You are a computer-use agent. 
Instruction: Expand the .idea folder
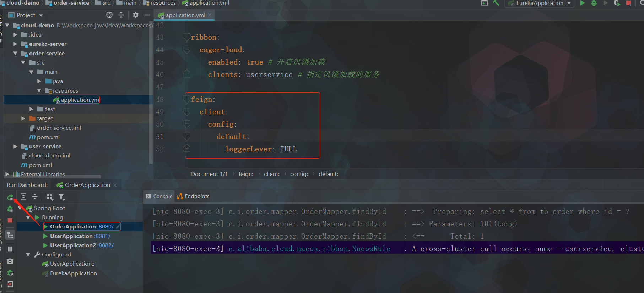point(15,35)
